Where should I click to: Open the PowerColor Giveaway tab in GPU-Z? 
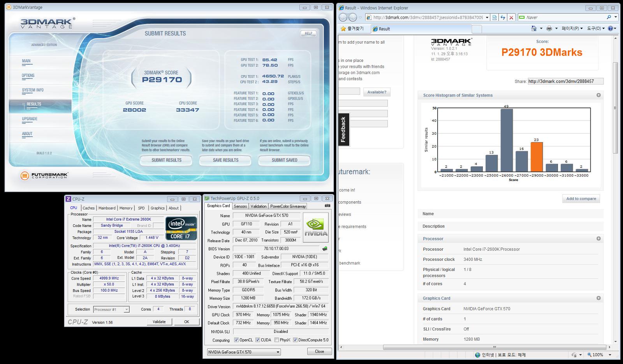[x=288, y=206]
